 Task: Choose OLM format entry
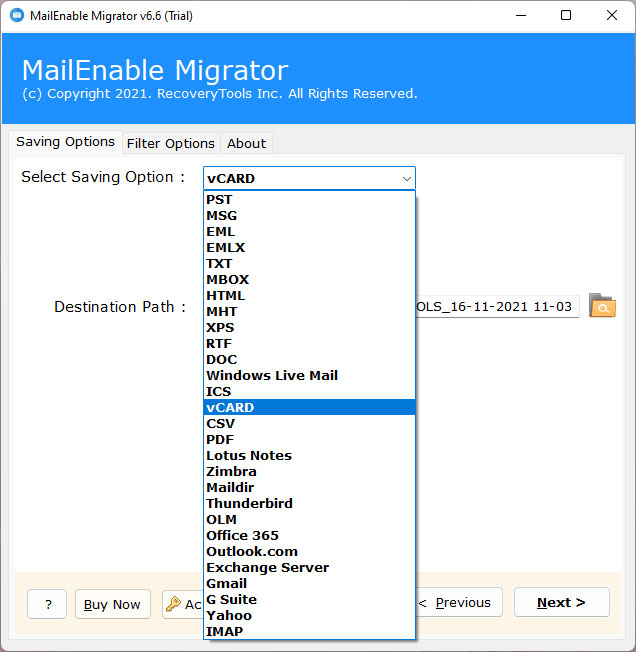click(x=309, y=520)
